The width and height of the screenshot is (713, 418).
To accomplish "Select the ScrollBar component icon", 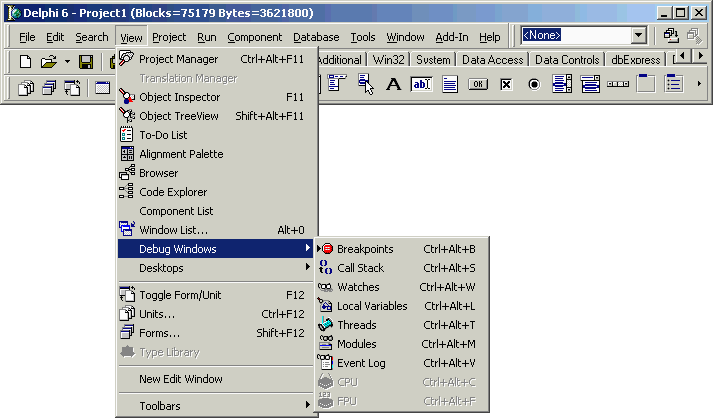I will [x=618, y=84].
